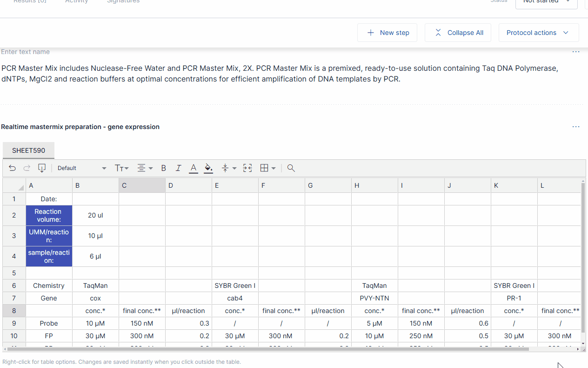Apply bold formatting to the selection
Viewport: 588px width, 368px height.
[x=163, y=168]
